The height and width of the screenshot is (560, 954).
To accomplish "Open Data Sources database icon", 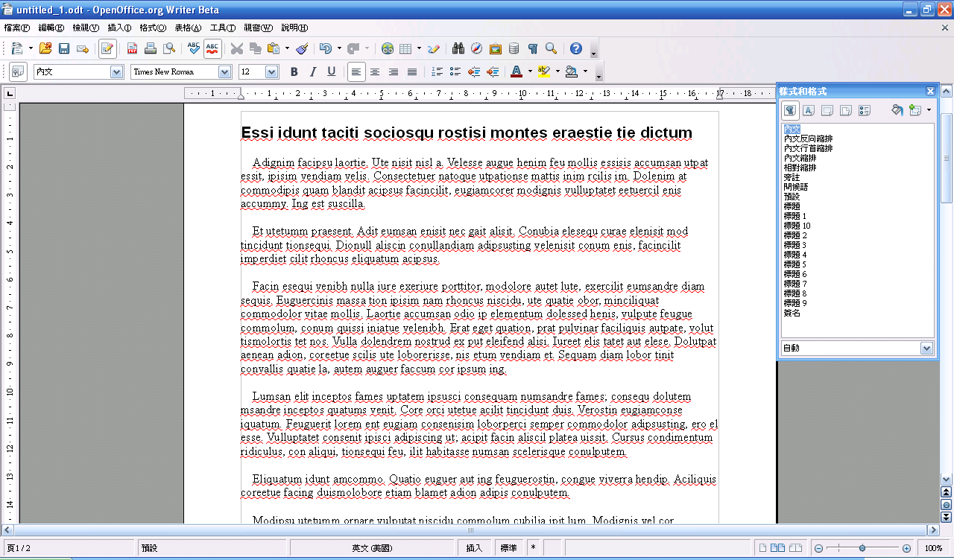I will [514, 48].
